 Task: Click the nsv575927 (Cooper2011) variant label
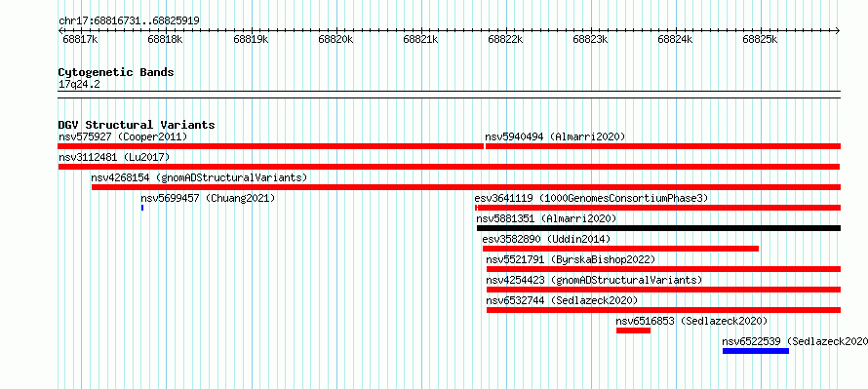coord(123,136)
